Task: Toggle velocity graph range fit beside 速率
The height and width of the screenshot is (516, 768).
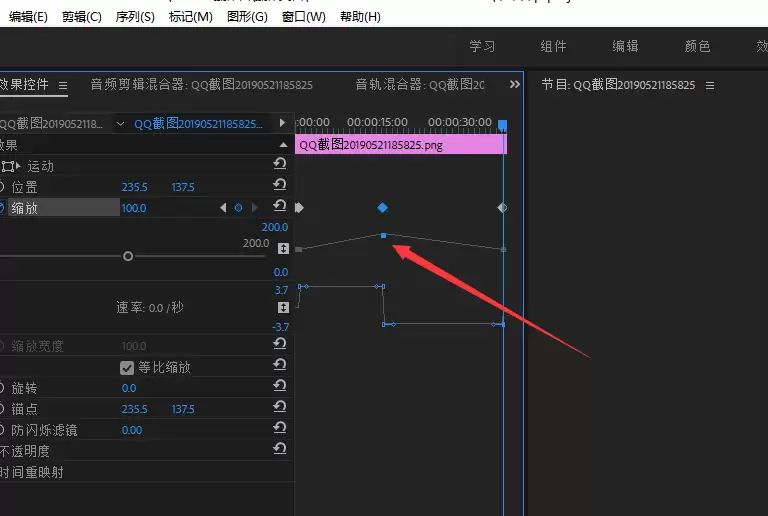Action: [284, 307]
